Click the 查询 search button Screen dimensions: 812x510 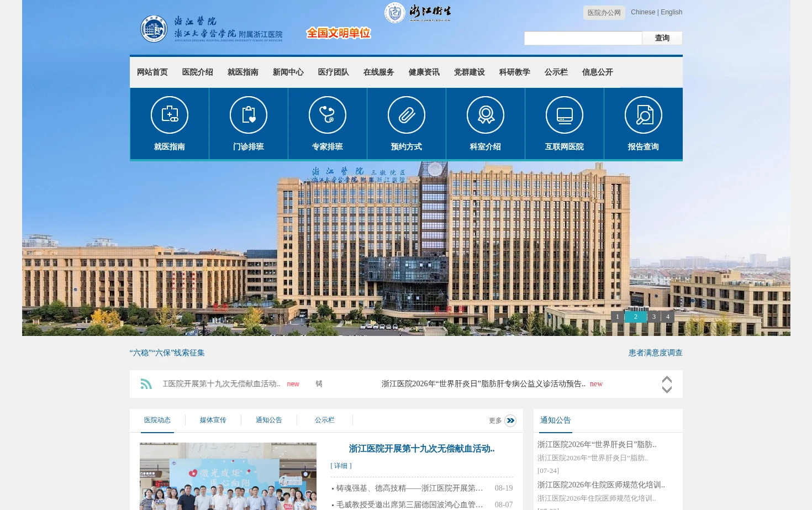click(x=662, y=38)
